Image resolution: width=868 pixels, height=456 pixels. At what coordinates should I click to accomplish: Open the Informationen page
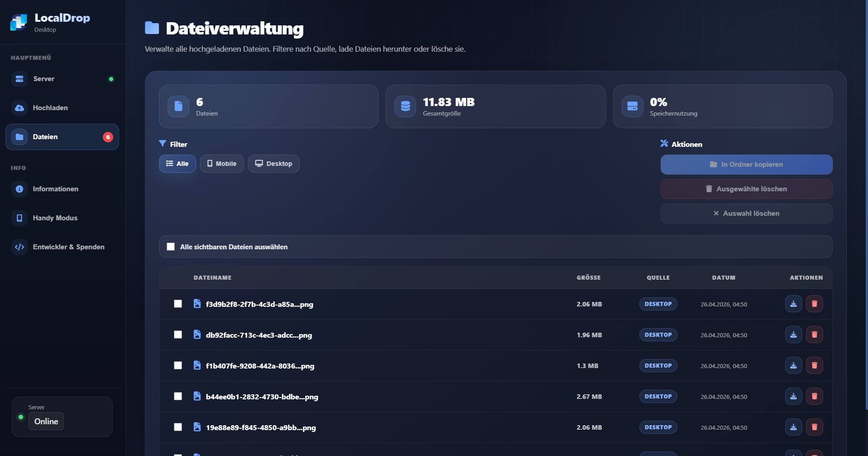[62, 189]
